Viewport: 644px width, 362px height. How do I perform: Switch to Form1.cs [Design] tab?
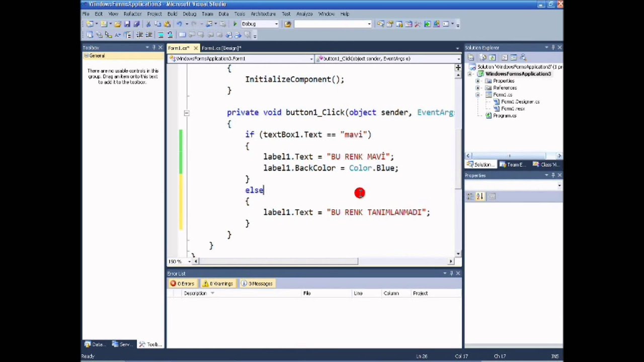point(221,48)
